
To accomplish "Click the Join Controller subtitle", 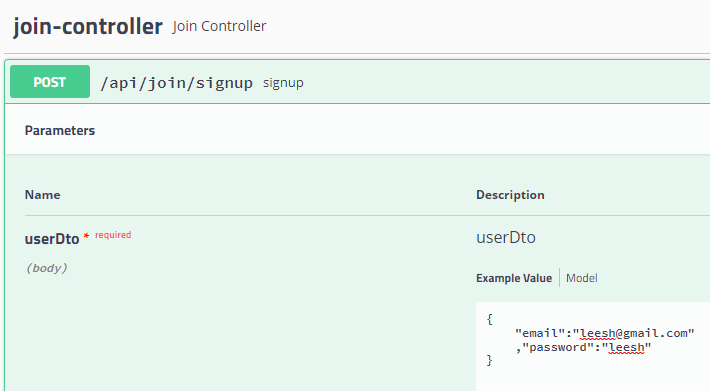I will [219, 26].
